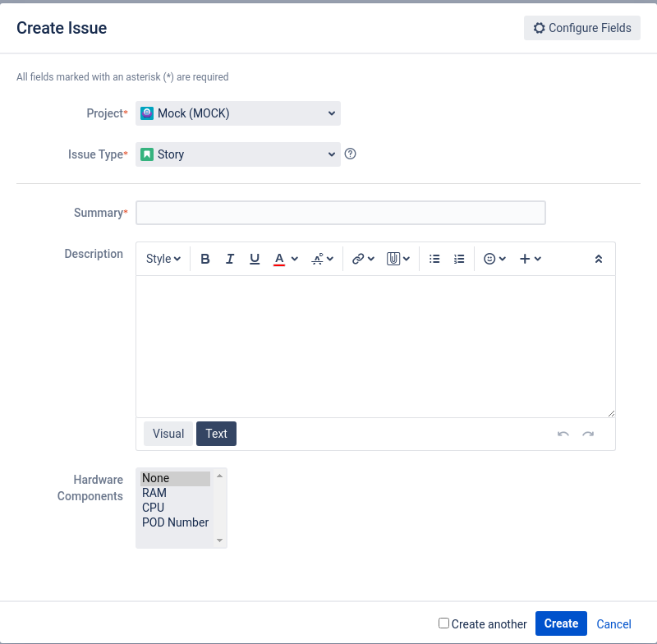This screenshot has width=657, height=644.
Task: Click the blue Create button
Action: point(561,623)
